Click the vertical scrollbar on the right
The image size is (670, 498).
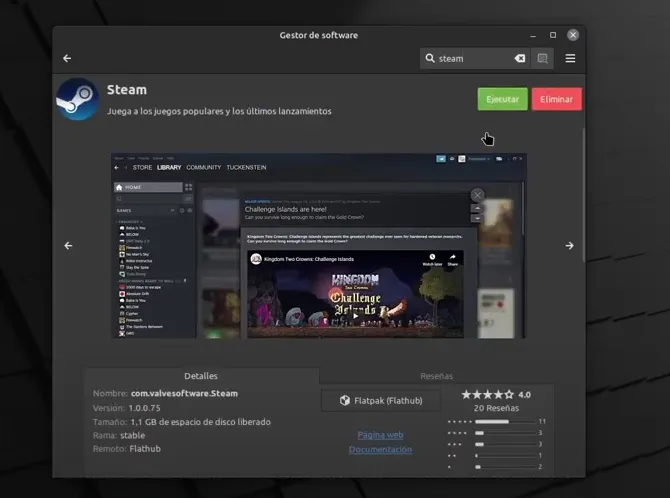click(583, 195)
